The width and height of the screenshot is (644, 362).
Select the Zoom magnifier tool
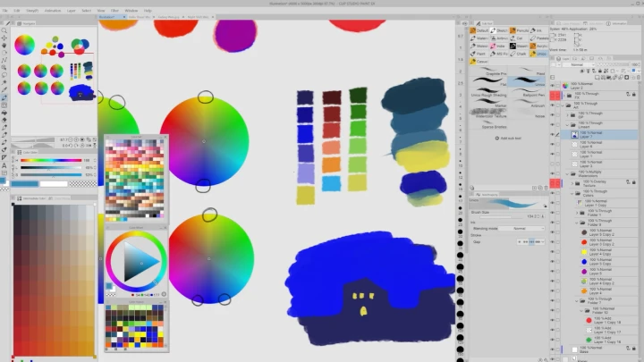[x=4, y=30]
